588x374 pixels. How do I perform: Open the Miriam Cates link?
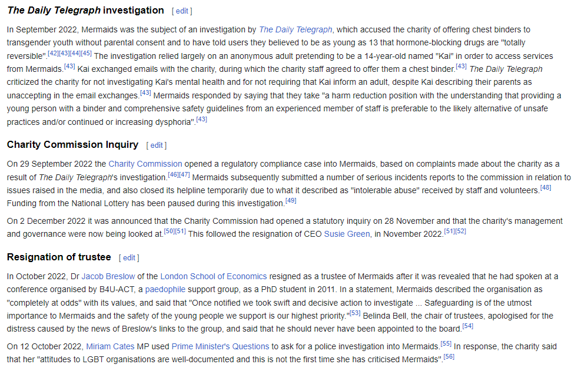point(110,347)
